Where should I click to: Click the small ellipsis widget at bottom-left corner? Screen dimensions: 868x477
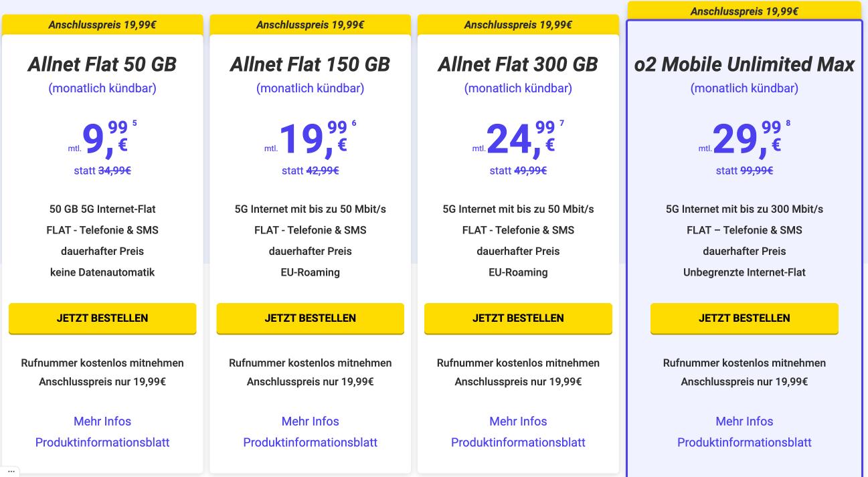pyautogui.click(x=10, y=472)
